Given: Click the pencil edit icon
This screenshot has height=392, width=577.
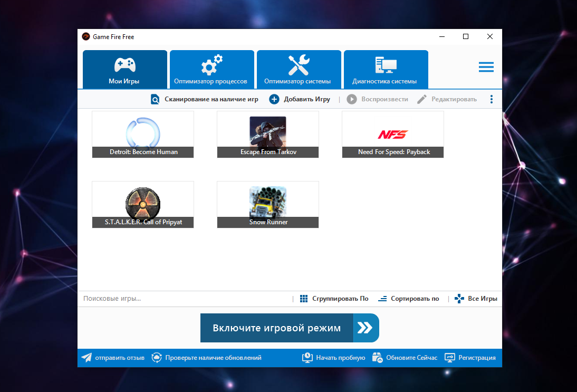Looking at the screenshot, I should pyautogui.click(x=422, y=99).
